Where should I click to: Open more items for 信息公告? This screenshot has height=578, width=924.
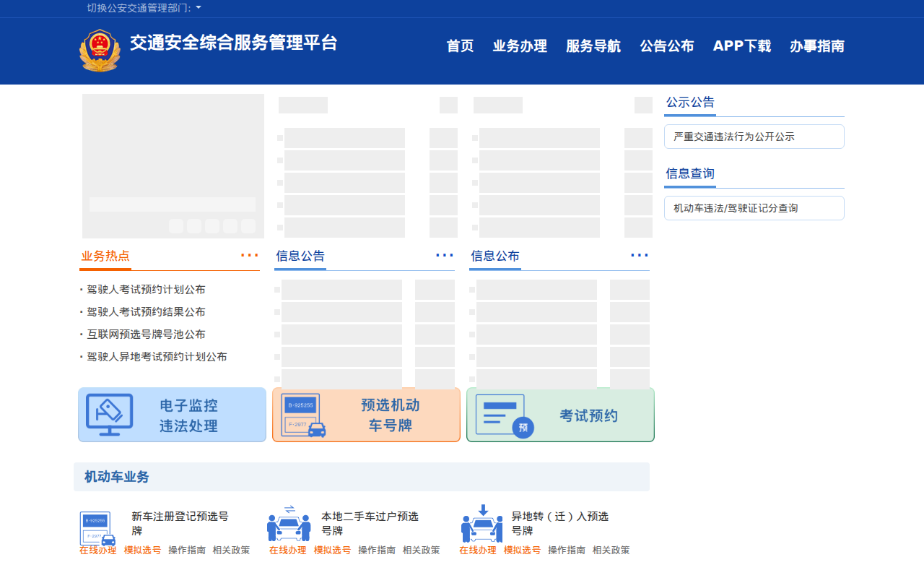coord(444,256)
